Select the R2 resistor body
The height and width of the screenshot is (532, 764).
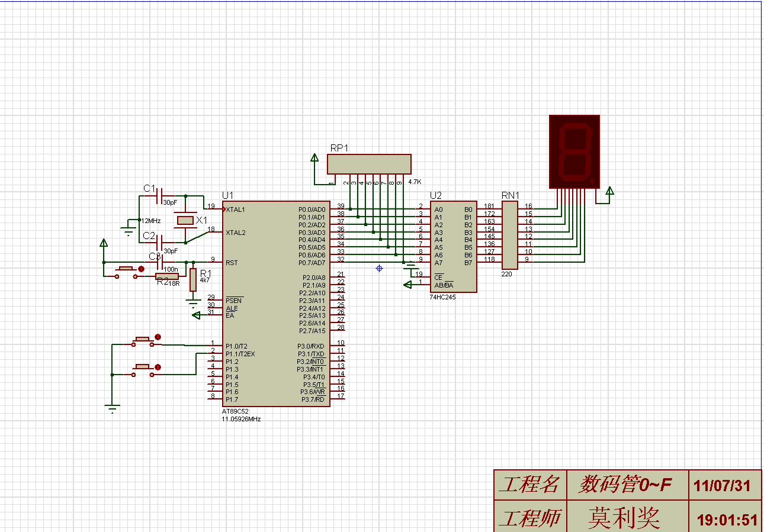point(167,276)
